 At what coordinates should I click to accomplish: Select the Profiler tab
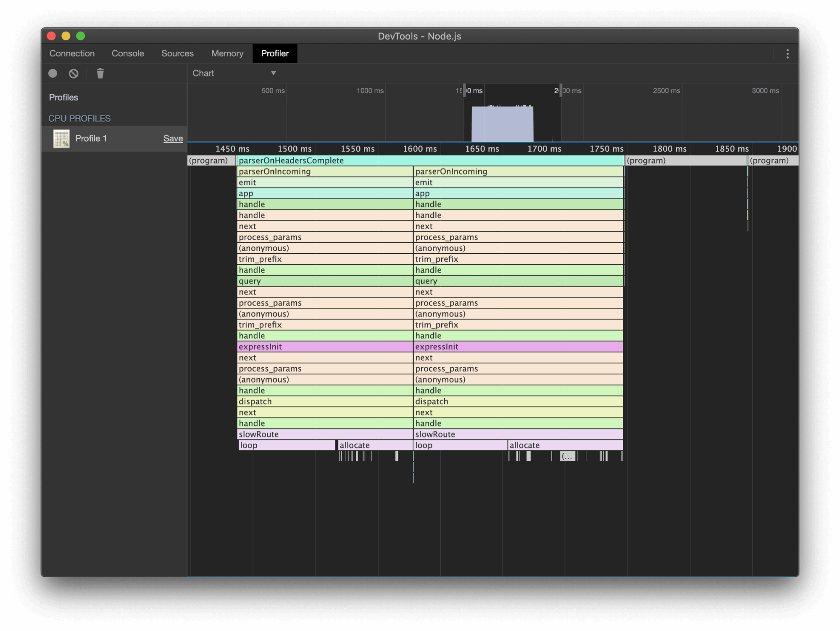[275, 53]
